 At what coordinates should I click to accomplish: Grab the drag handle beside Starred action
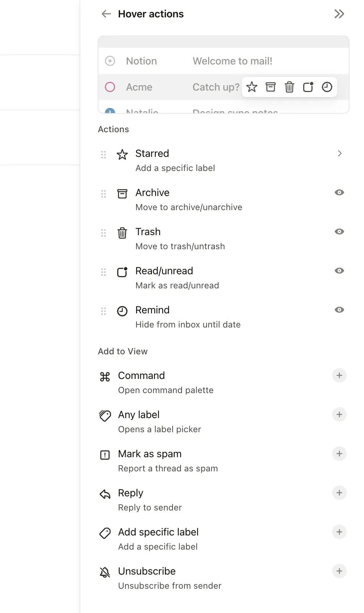pos(103,155)
